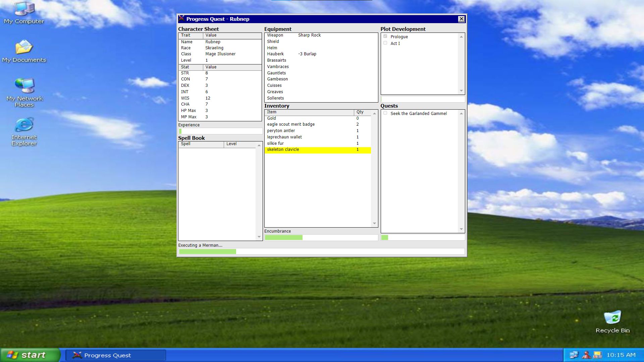Select the WIS stat row

point(220,98)
